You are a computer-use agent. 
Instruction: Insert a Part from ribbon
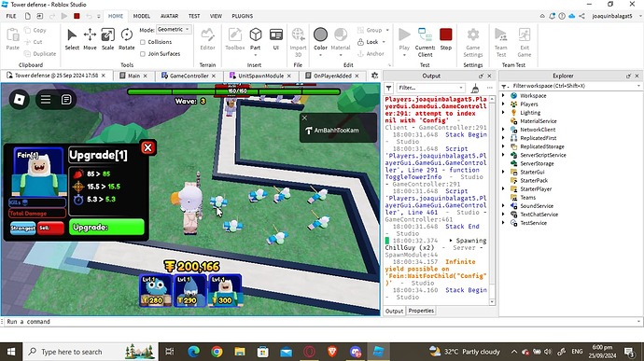coord(256,39)
